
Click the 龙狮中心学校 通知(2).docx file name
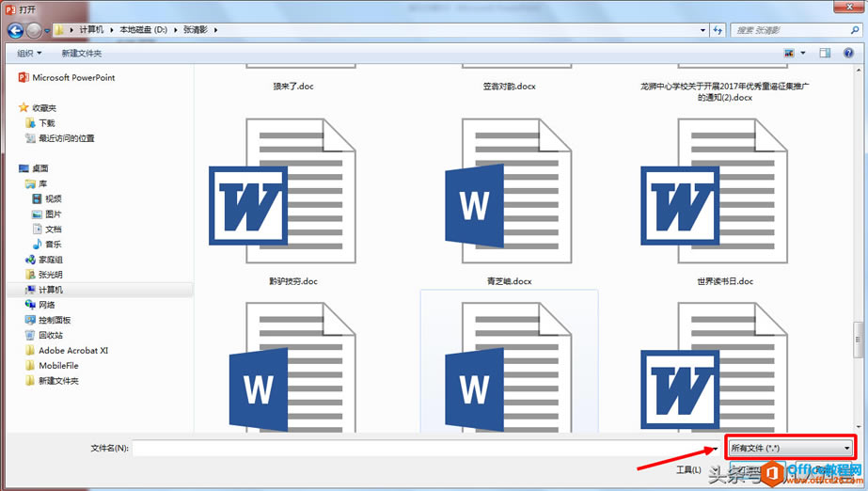[725, 92]
